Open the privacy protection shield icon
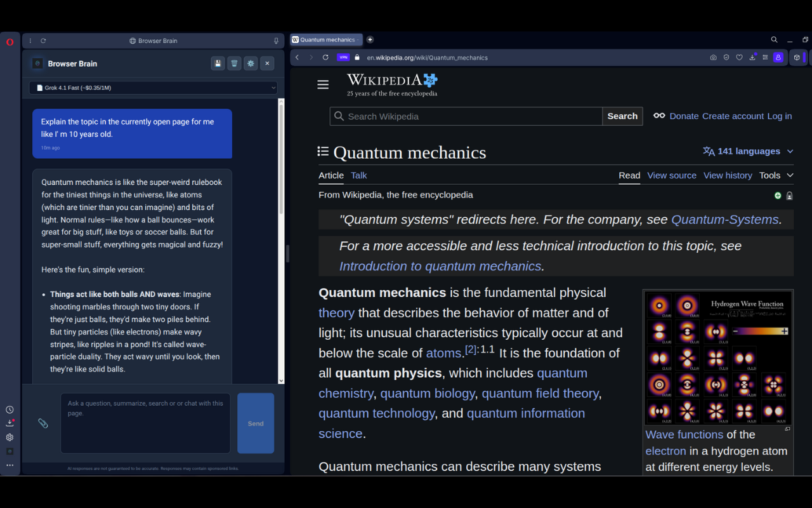 click(726, 57)
